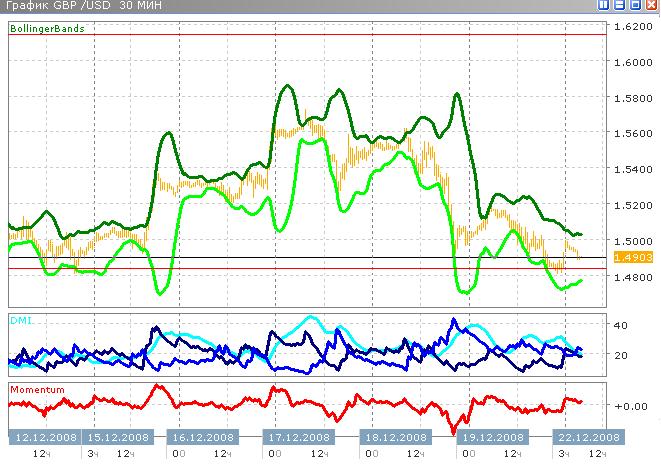This screenshot has height=466, width=661.
Task: Click the 40 level DMI axis label
Action: pyautogui.click(x=620, y=326)
